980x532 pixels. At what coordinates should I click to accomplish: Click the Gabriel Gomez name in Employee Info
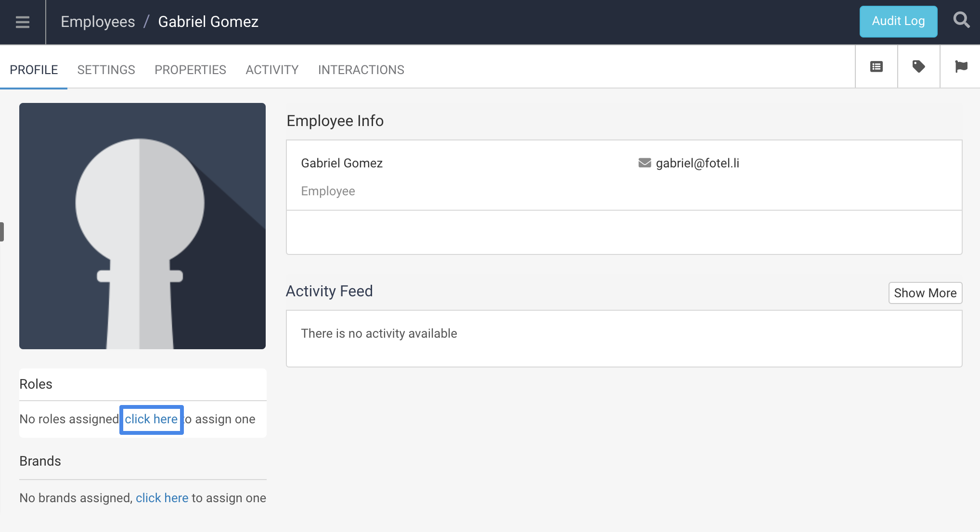click(x=342, y=163)
